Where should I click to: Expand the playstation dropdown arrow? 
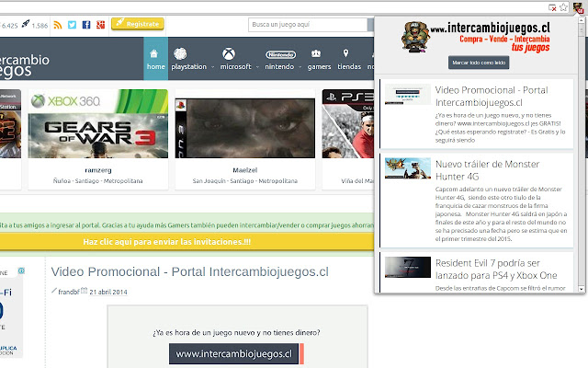tap(212, 67)
